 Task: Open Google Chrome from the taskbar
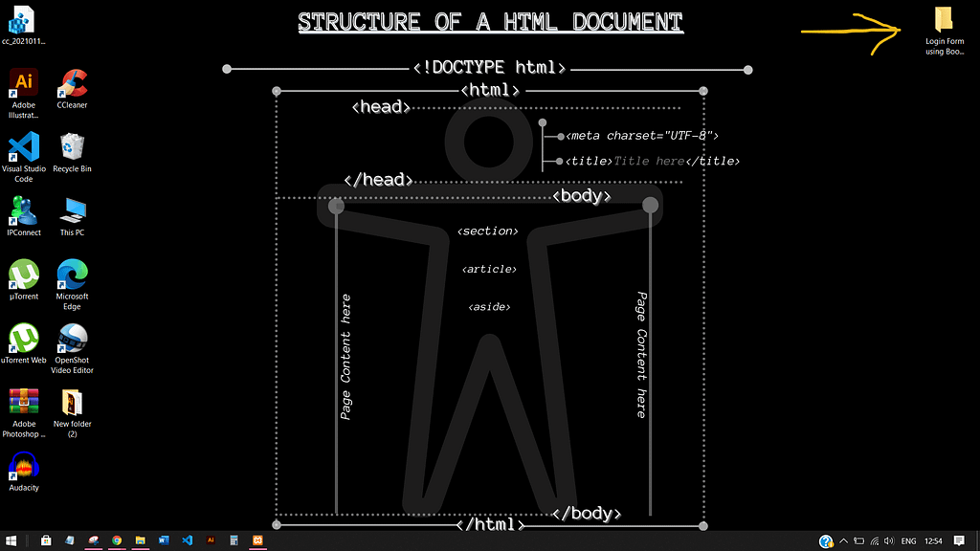(117, 541)
